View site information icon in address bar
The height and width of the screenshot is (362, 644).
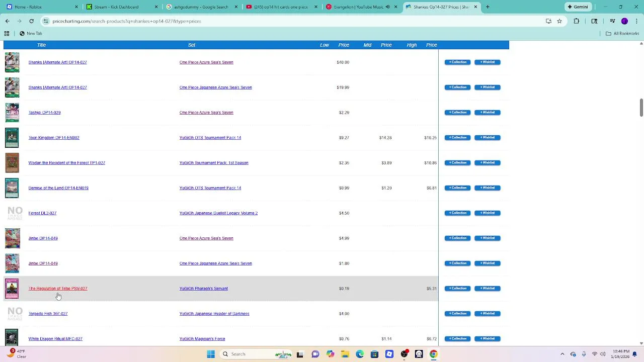tap(46, 21)
